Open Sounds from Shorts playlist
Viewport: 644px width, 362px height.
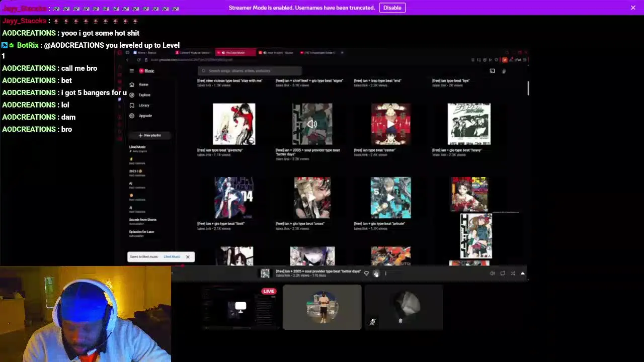click(143, 221)
